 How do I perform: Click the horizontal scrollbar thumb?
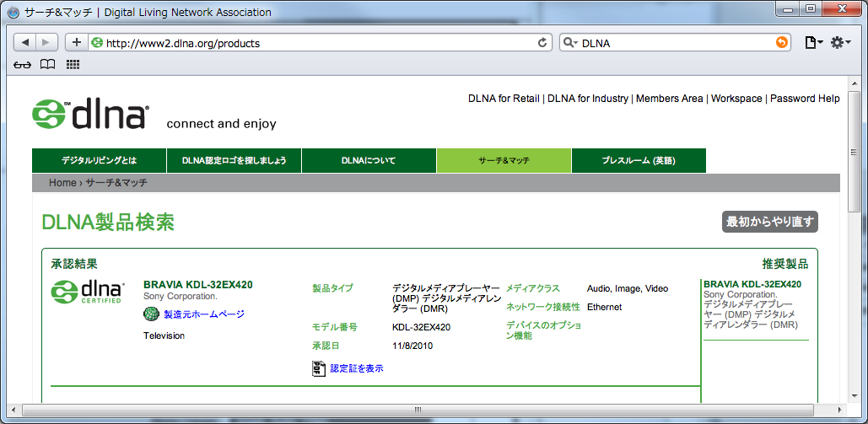click(418, 410)
